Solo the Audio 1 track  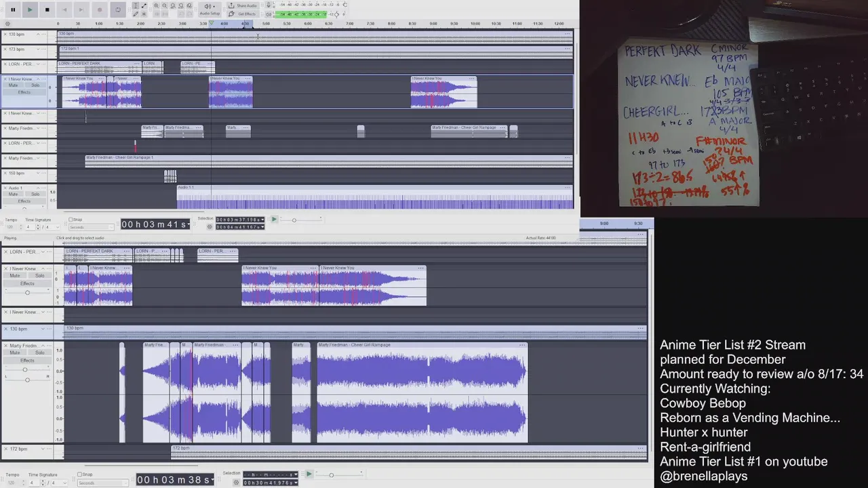pos(35,195)
